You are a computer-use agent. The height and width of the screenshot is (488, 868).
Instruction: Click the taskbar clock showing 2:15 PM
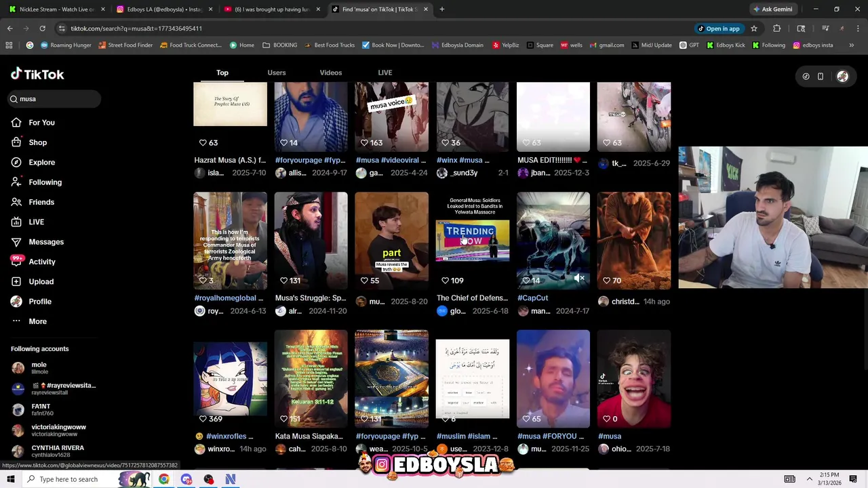pyautogui.click(x=829, y=479)
